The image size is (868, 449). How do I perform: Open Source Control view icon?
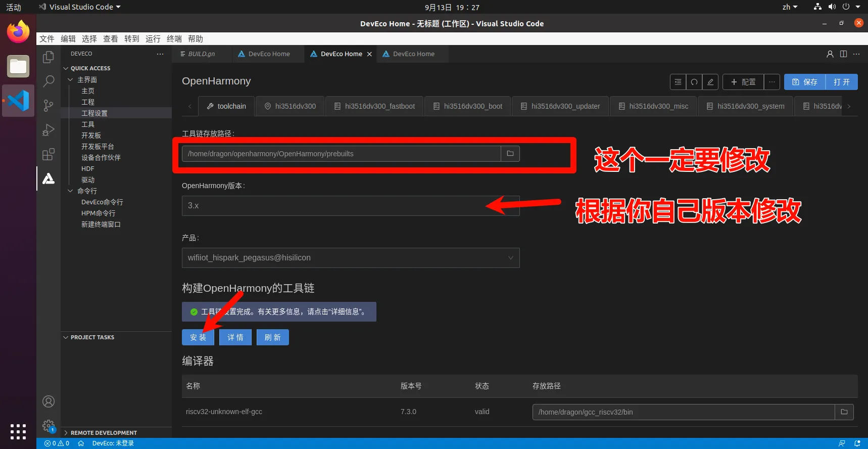[49, 105]
